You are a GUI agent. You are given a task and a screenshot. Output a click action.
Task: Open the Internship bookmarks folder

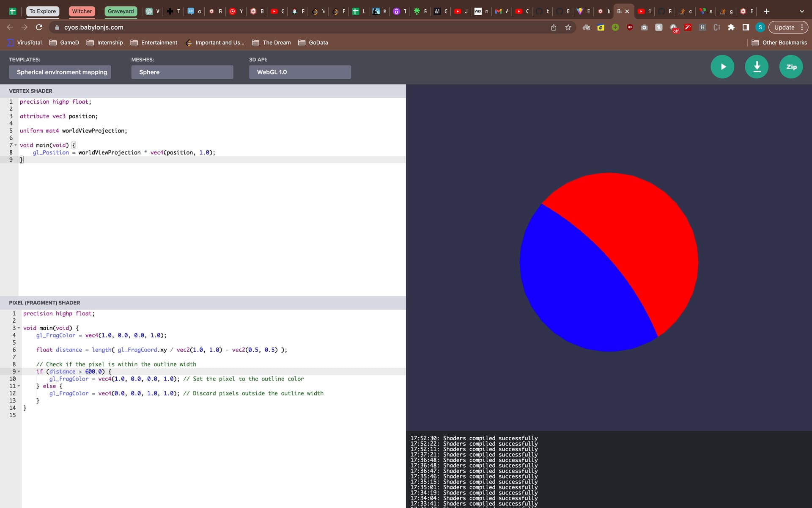[104, 42]
